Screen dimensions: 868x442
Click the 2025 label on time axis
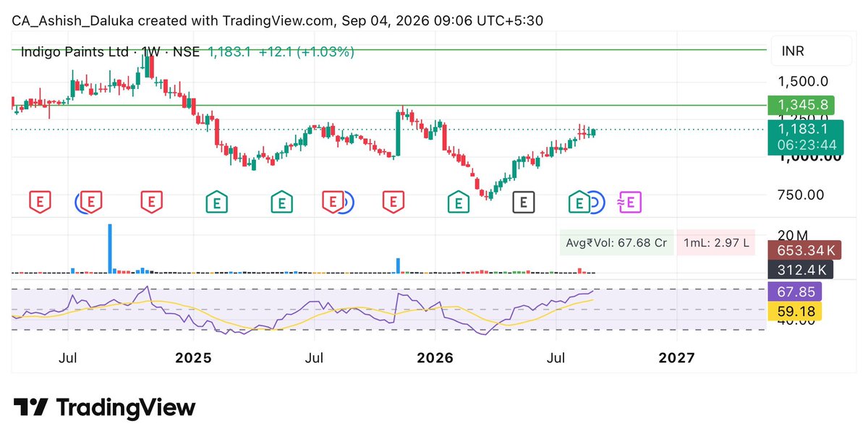[194, 357]
